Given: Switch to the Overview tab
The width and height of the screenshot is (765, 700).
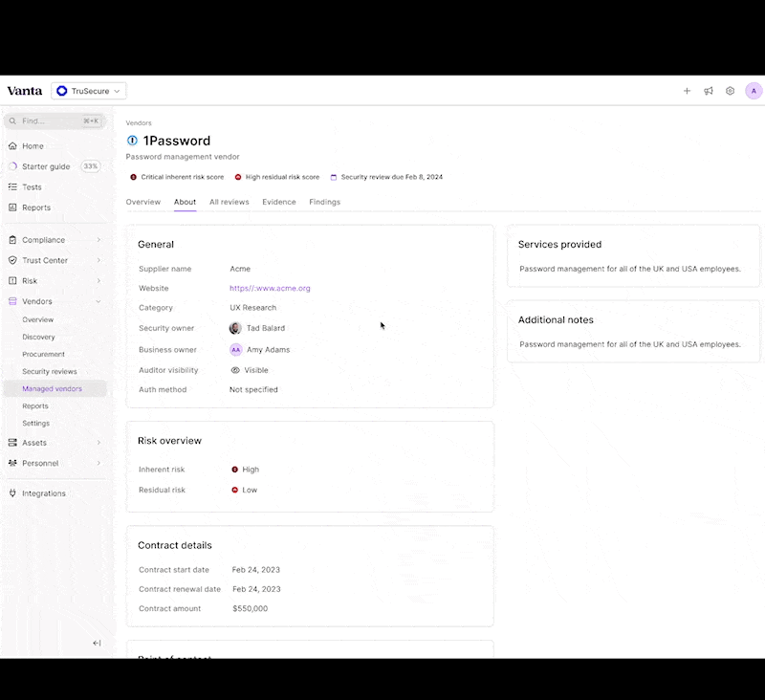Looking at the screenshot, I should click(142, 202).
